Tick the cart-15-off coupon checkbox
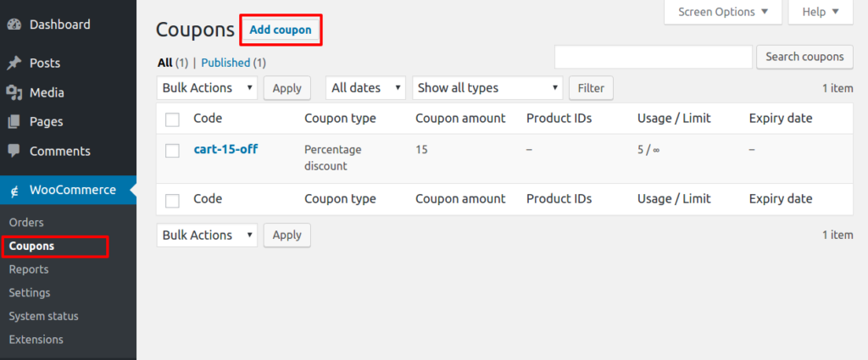This screenshot has width=868, height=360. [x=172, y=151]
